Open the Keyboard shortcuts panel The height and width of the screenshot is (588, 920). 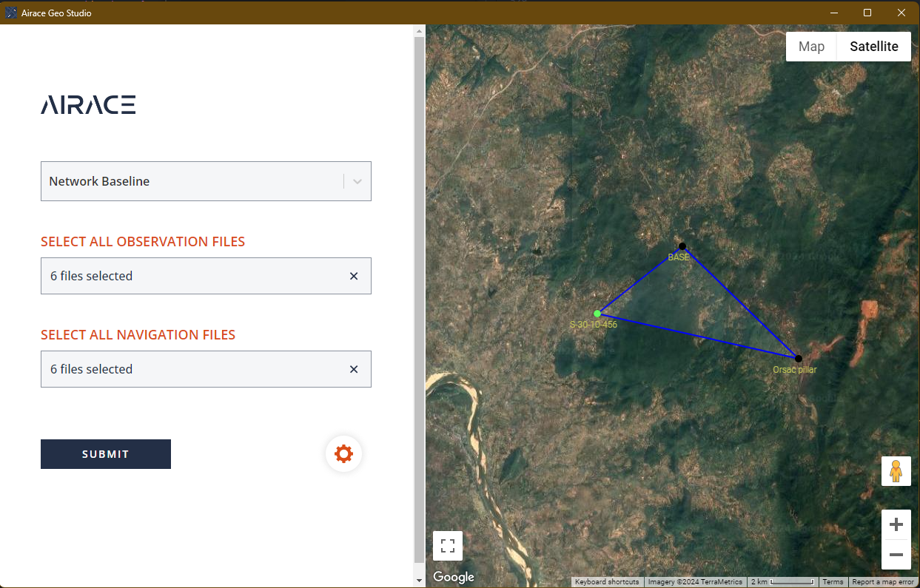[x=607, y=582]
